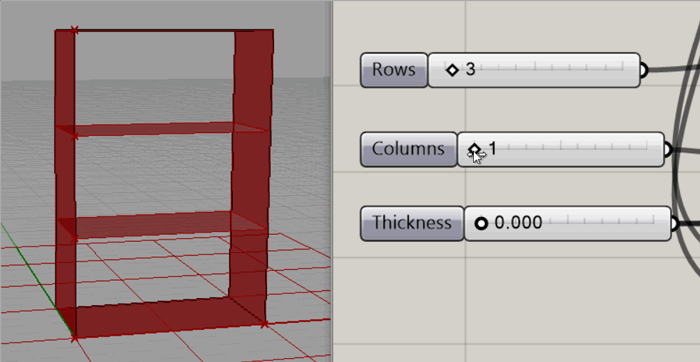Click the Thickness slider circle grip

pyautogui.click(x=481, y=223)
